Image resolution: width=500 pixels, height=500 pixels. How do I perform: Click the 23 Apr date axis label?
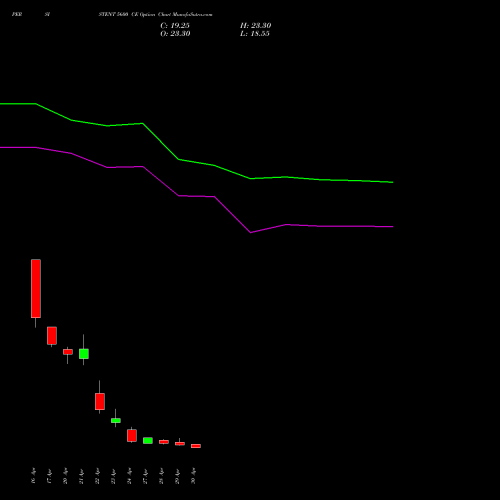[x=113, y=476]
